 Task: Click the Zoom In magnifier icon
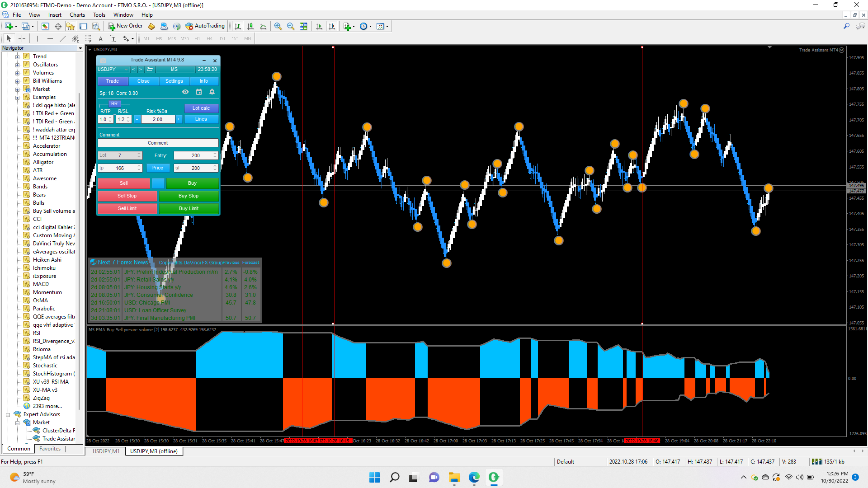278,26
